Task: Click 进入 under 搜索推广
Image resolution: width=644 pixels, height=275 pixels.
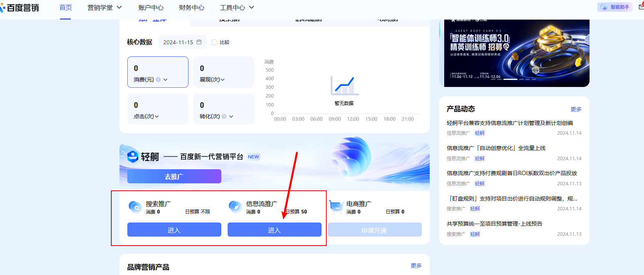Action: 174,230
